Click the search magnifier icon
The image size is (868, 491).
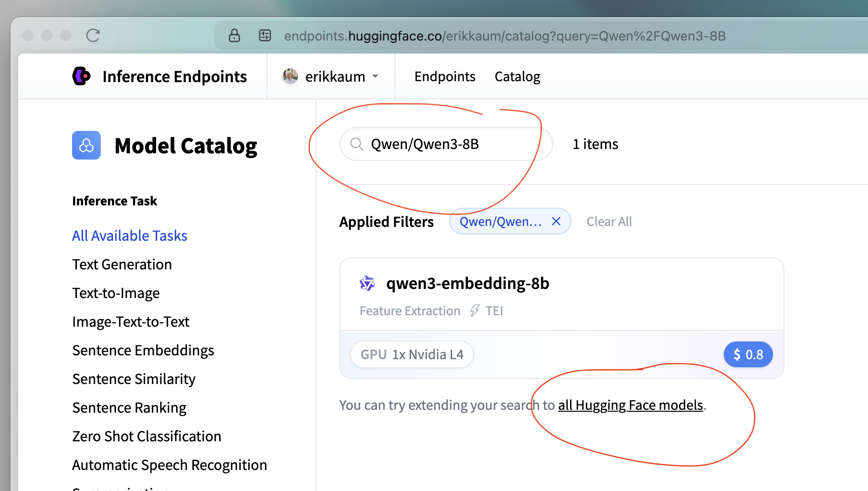357,144
